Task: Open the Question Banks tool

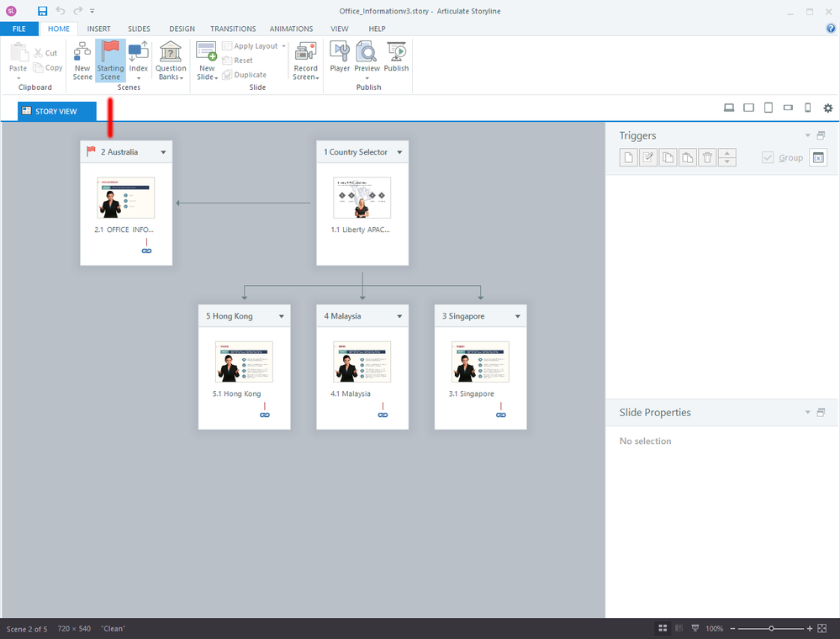Action: pos(171,60)
